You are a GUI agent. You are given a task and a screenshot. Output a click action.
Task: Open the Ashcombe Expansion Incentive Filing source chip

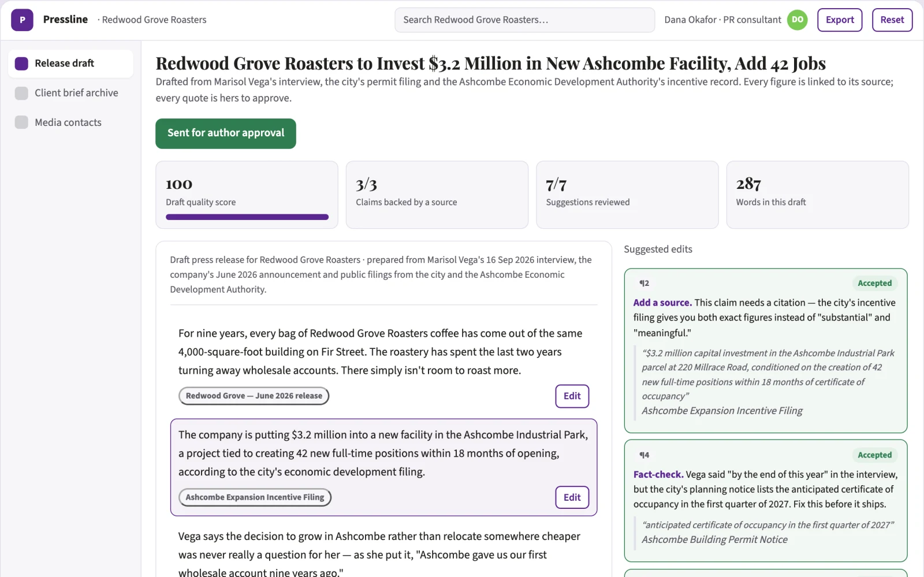pos(255,497)
